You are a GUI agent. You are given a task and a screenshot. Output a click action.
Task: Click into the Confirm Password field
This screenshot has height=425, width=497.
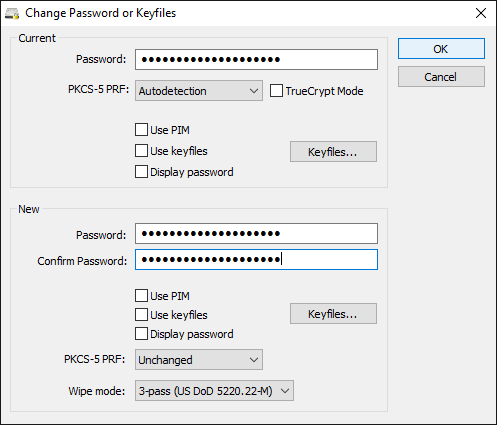tap(256, 260)
